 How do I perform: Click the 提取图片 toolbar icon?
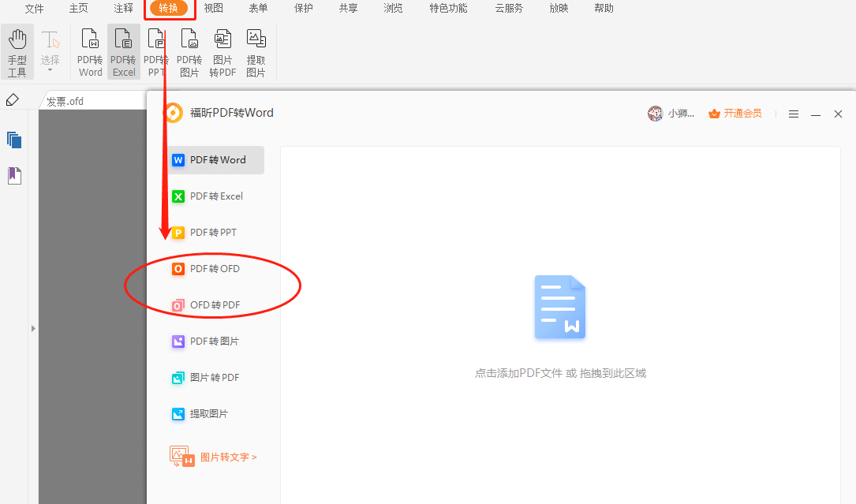(x=256, y=52)
